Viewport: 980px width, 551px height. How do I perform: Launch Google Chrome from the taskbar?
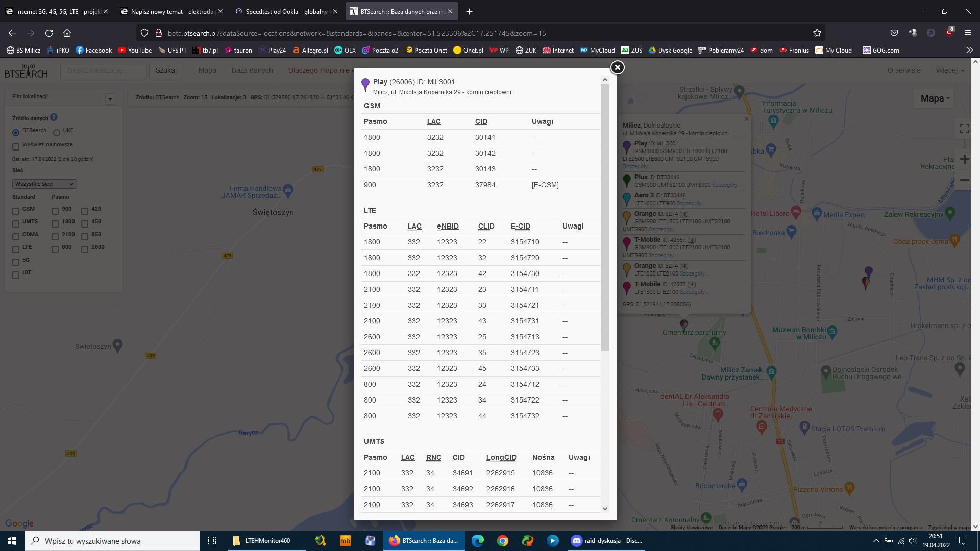(503, 541)
